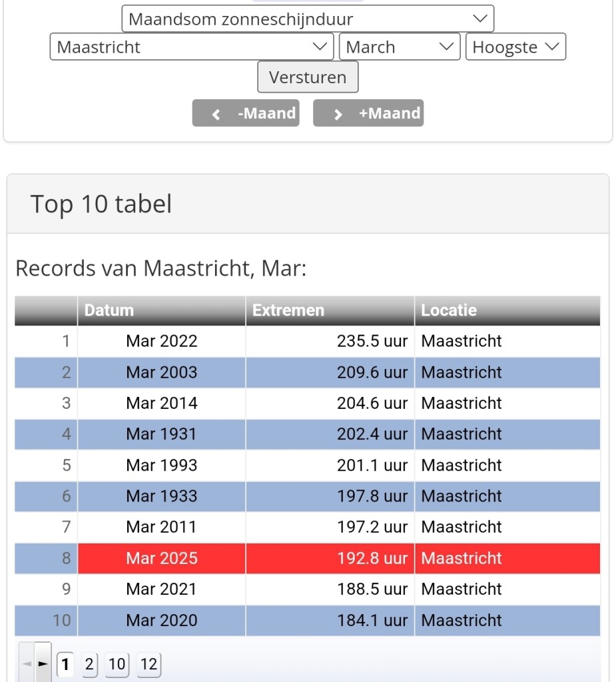Image resolution: width=616 pixels, height=682 pixels.
Task: Go to the next table page arrow
Action: coord(43,664)
